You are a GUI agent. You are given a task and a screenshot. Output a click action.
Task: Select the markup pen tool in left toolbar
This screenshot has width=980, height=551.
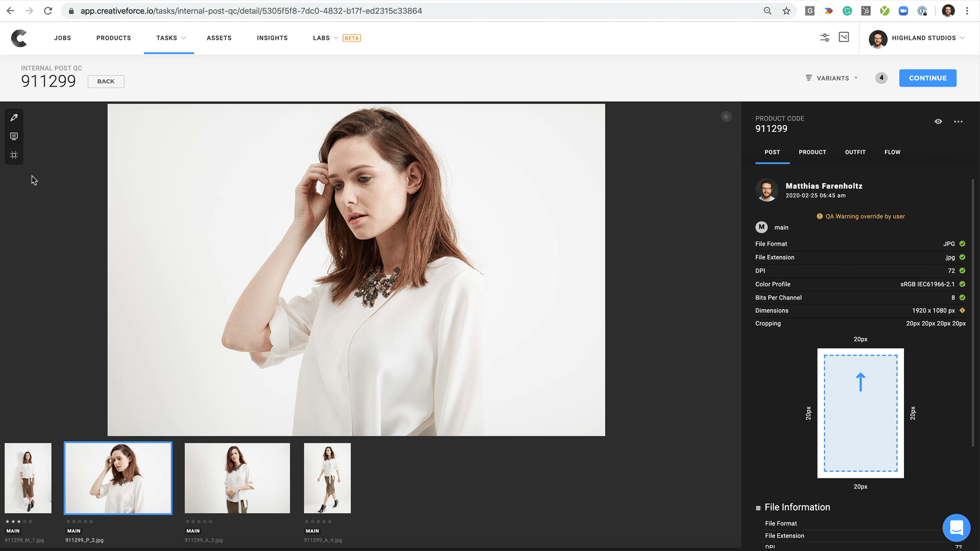tap(14, 118)
